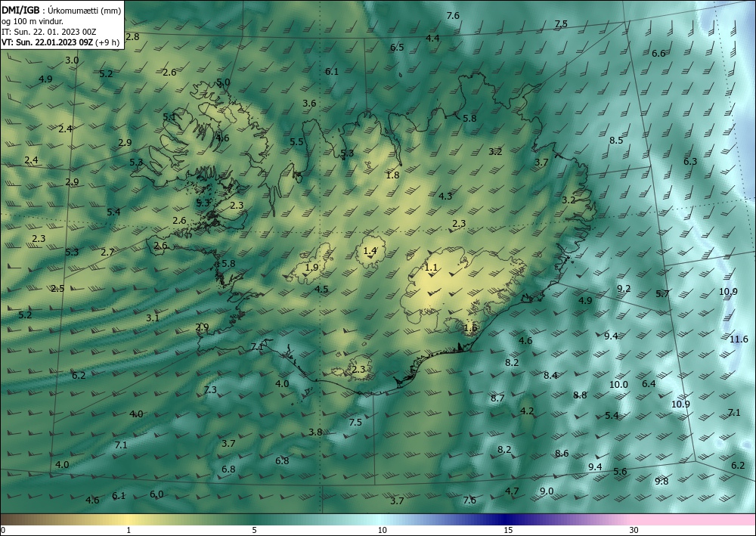
Task: Click the '4.4' value on the map
Action: tap(432, 38)
